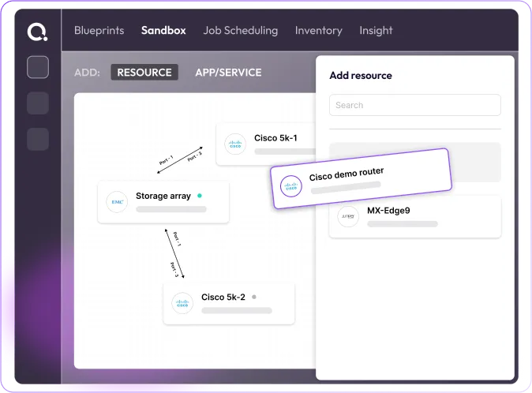Click the ADD: label
The image size is (532, 393).
87,73
